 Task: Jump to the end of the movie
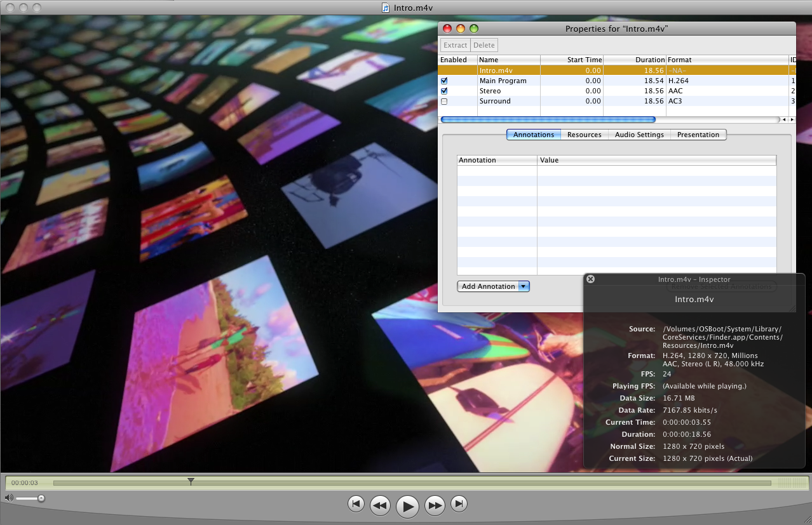(x=459, y=504)
